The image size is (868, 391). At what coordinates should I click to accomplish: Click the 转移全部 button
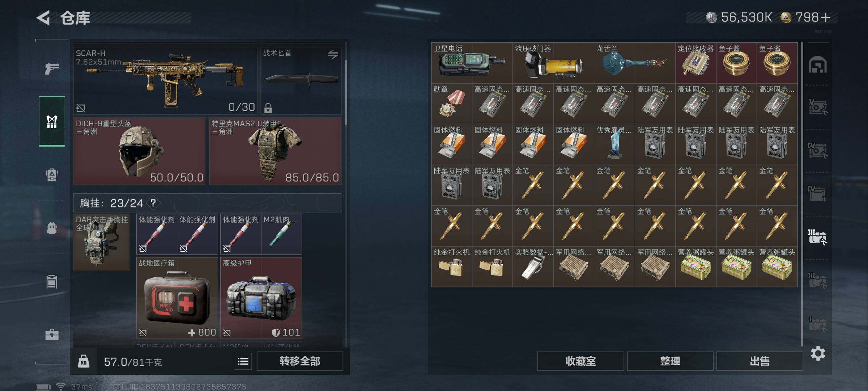300,361
